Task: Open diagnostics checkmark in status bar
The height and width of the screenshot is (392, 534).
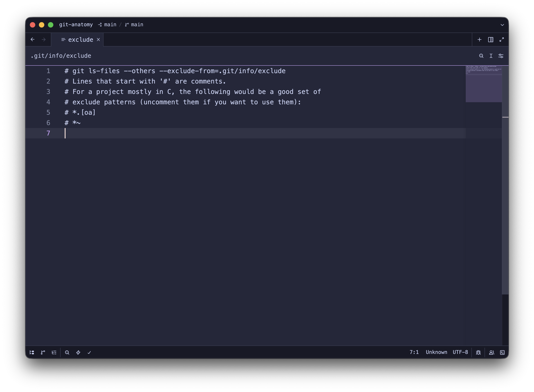Action: pos(89,352)
